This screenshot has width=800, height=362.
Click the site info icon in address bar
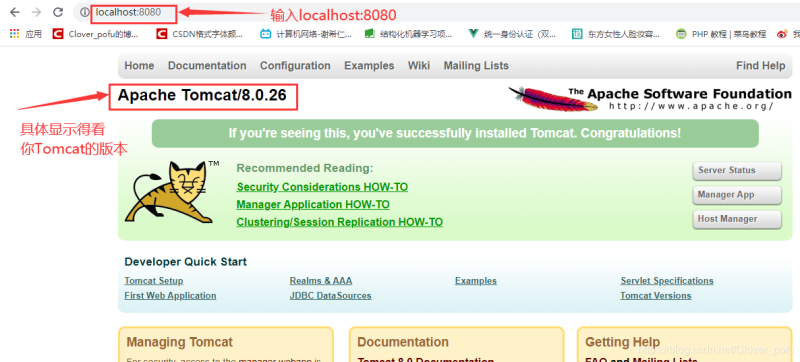[x=84, y=12]
